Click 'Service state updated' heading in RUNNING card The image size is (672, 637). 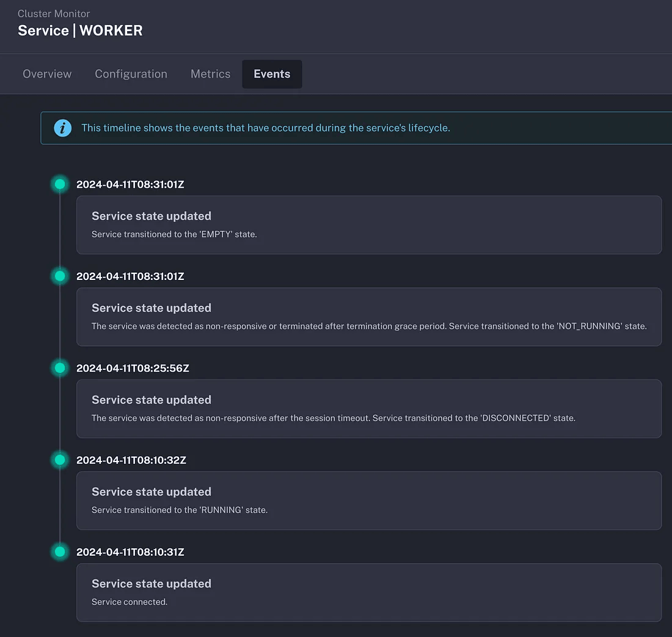click(x=152, y=491)
